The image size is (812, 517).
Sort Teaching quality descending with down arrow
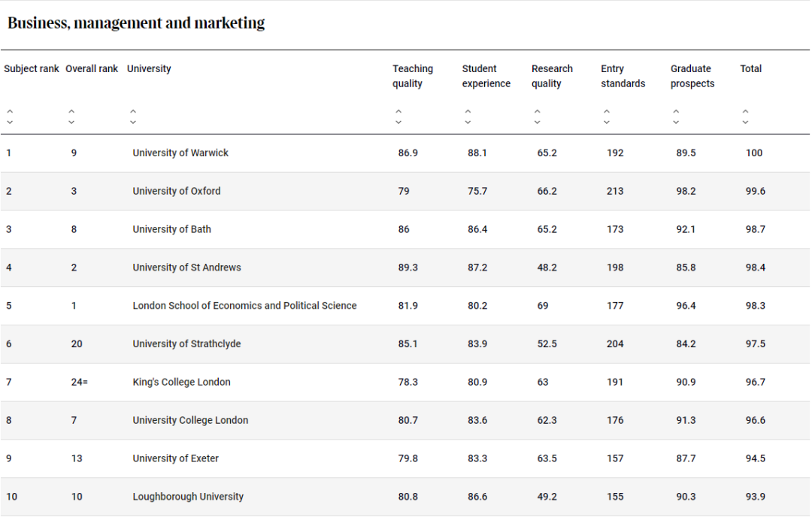point(398,122)
